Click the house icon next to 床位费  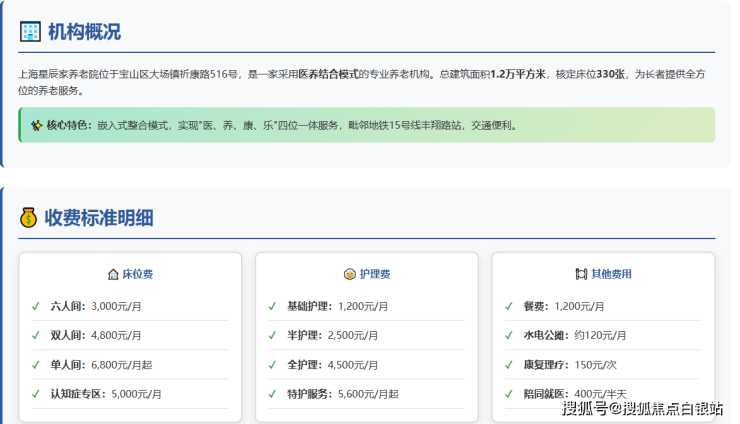point(112,273)
